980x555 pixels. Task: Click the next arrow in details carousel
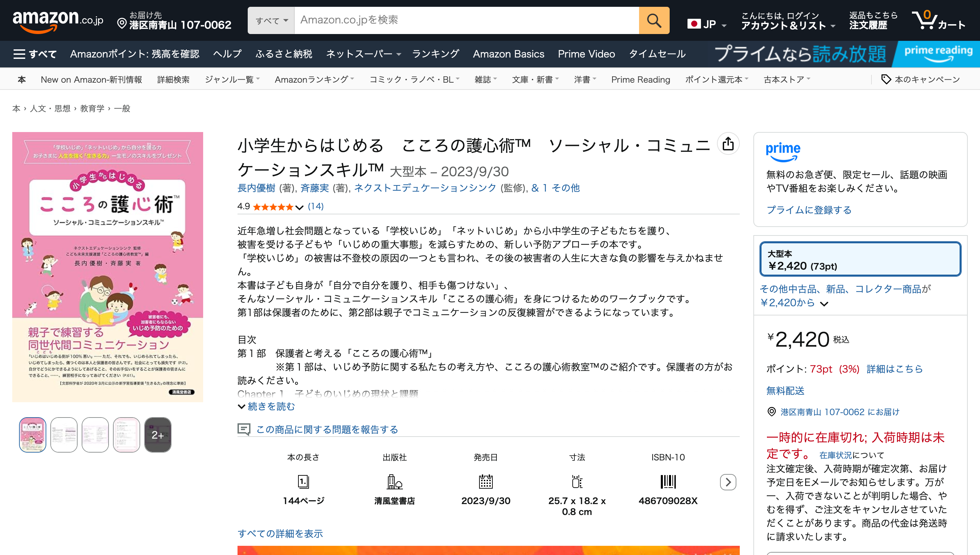(728, 482)
